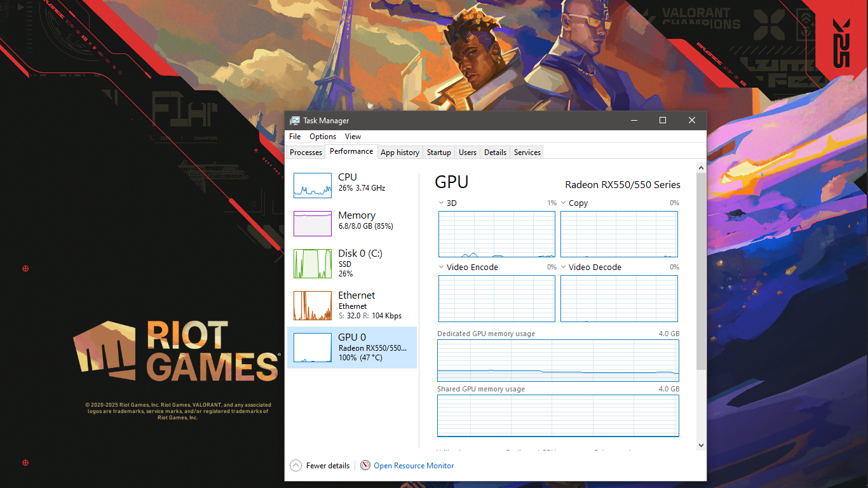The height and width of the screenshot is (488, 868).
Task: Click the Resource Monitor gauge icon
Action: [x=365, y=466]
